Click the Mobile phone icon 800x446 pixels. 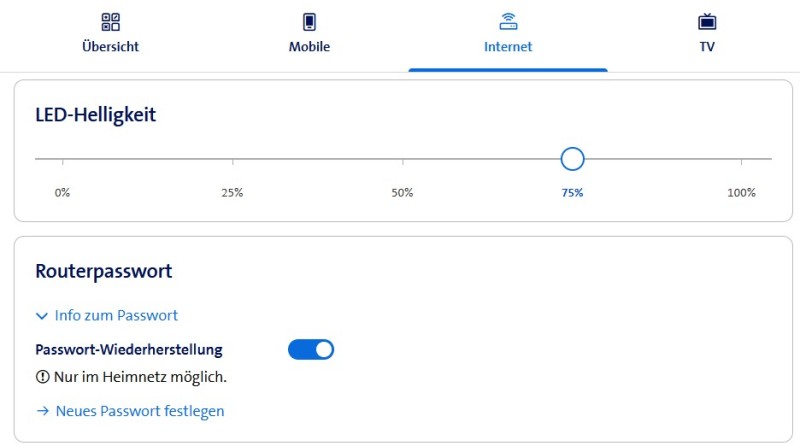[x=309, y=22]
